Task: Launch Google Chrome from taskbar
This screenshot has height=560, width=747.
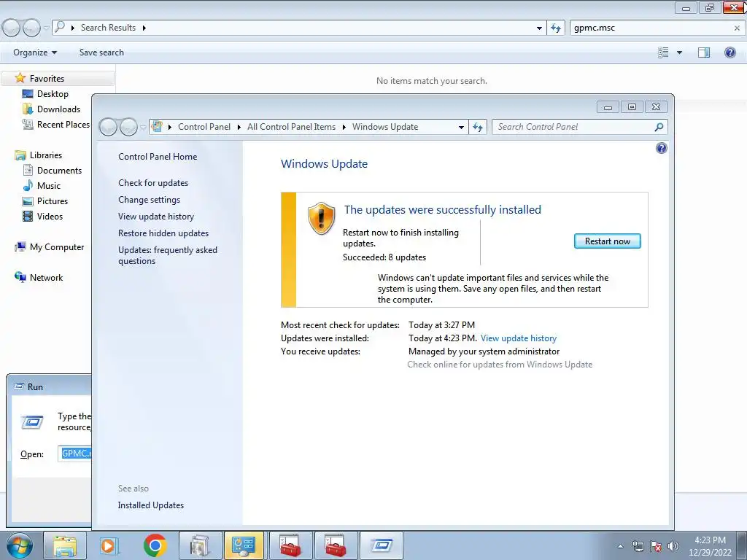Action: pos(155,545)
